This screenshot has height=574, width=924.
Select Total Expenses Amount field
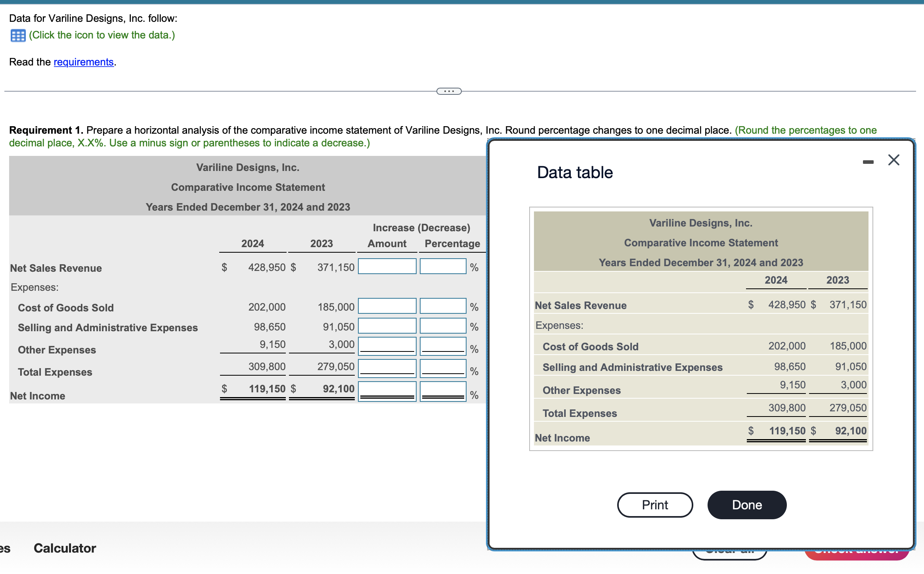coord(387,369)
